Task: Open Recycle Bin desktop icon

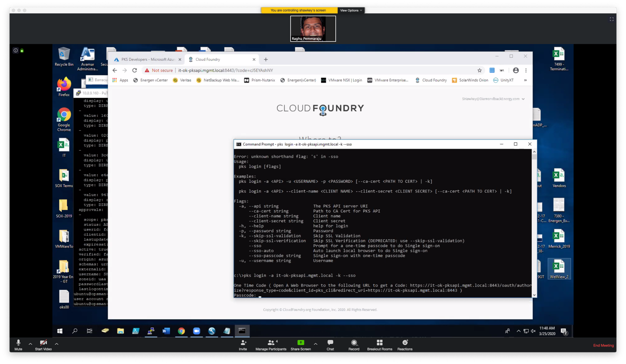Action: [64, 57]
